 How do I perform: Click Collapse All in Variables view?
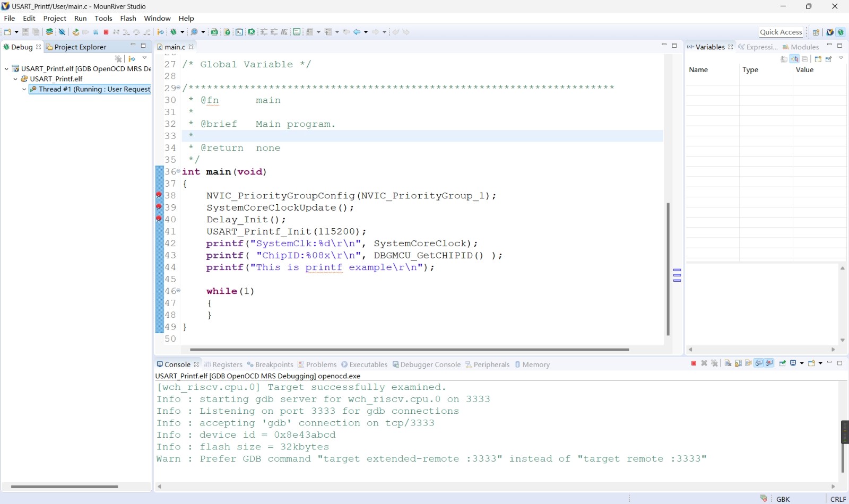(805, 59)
